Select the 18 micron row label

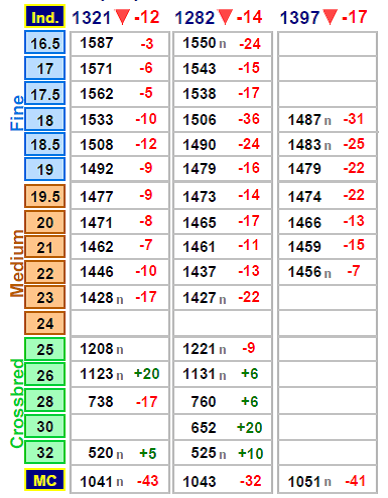45,119
